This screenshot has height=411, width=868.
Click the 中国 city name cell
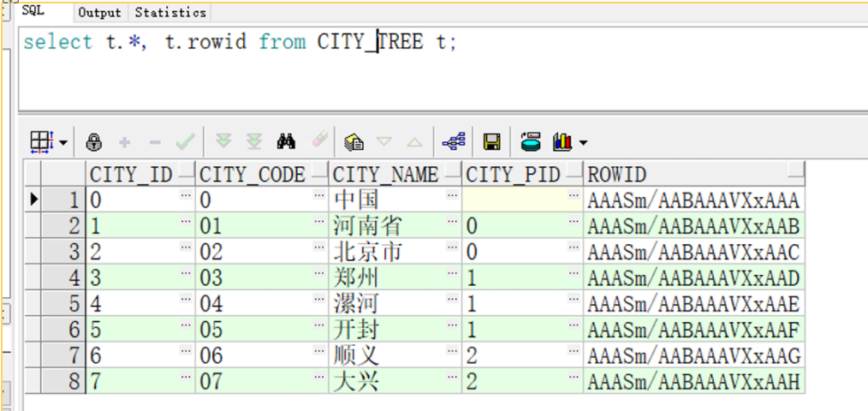point(395,200)
